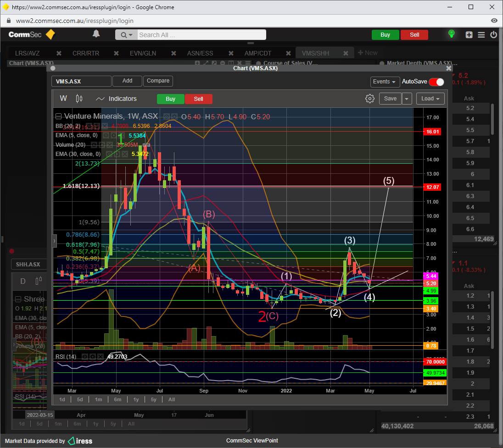This screenshot has height=448, width=503.
Task: Click the VMS.ASX symbol input field
Action: [82, 82]
